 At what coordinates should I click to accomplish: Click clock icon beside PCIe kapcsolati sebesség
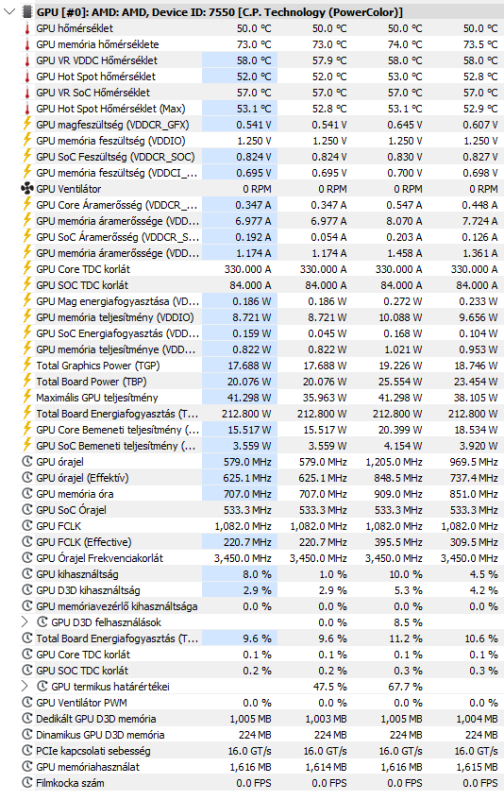[27, 751]
